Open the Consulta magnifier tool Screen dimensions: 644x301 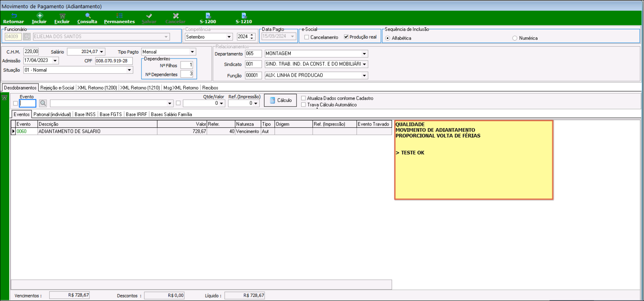tap(88, 16)
